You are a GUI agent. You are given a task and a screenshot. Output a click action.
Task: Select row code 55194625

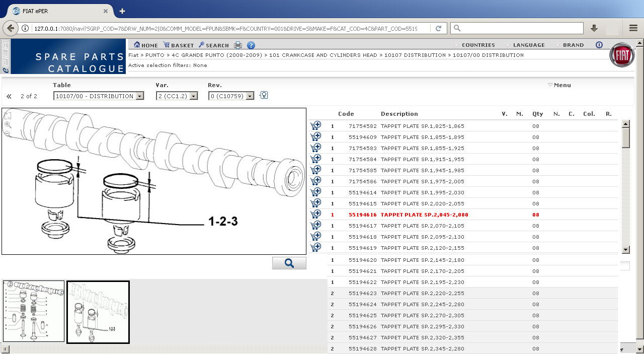(x=472, y=315)
